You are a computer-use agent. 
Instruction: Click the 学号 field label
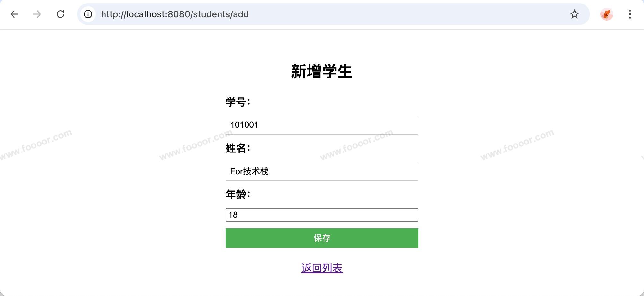pyautogui.click(x=238, y=102)
